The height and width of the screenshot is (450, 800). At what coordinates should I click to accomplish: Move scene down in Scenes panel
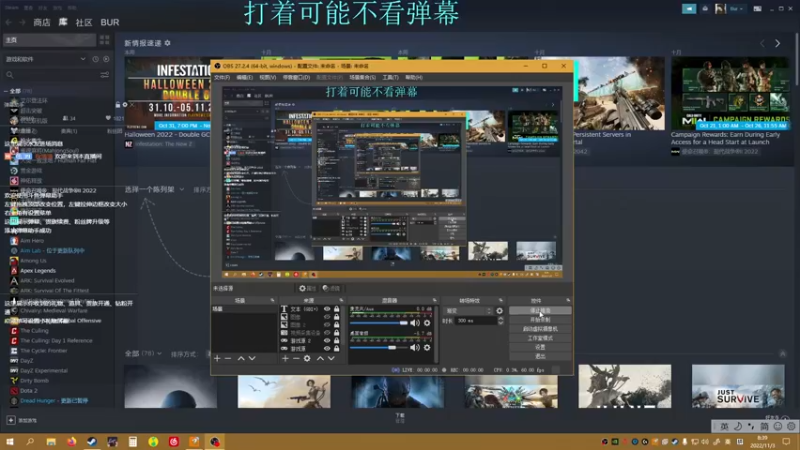[x=252, y=359]
